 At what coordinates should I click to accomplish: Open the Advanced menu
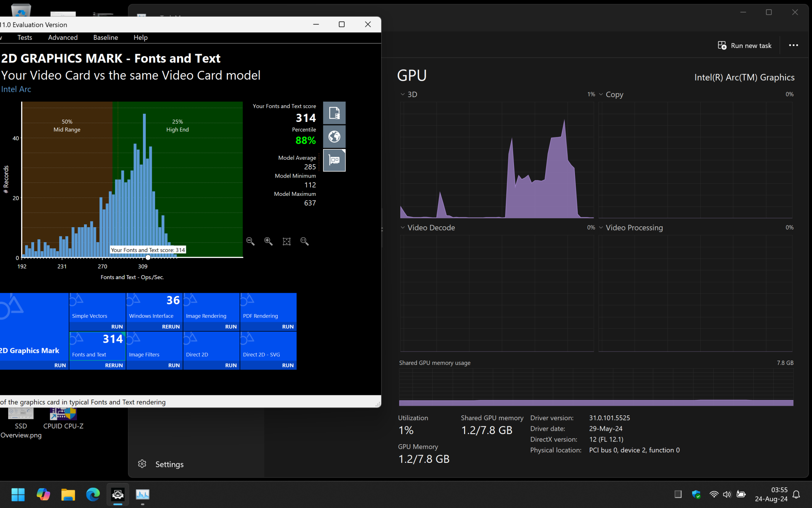pos(63,37)
